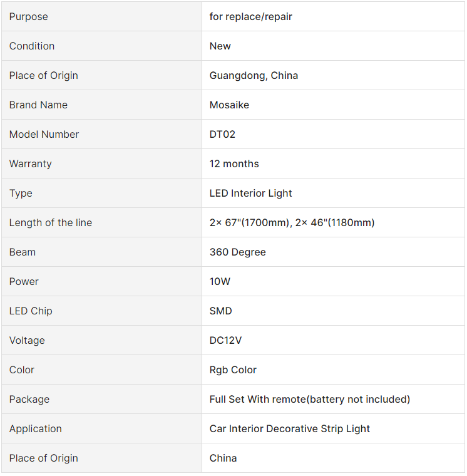Select the last row China value
This screenshot has height=476, width=467.
(223, 458)
